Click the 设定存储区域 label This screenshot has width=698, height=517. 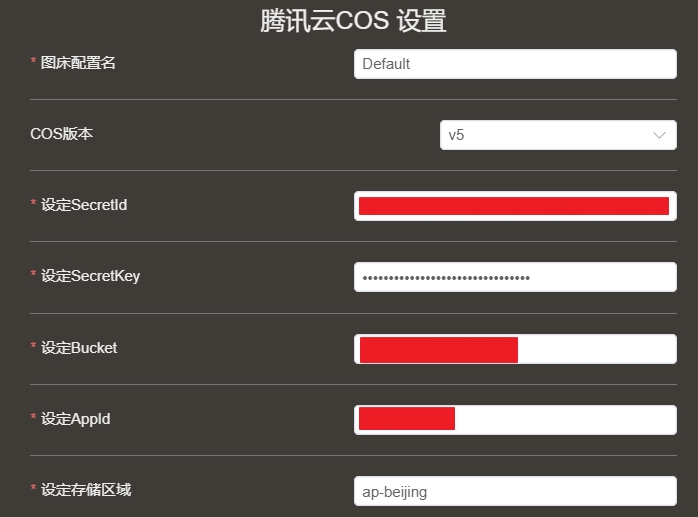point(86,490)
